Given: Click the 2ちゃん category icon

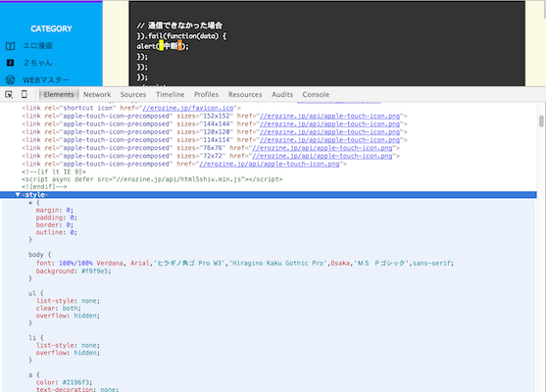Looking at the screenshot, I should click(11, 63).
